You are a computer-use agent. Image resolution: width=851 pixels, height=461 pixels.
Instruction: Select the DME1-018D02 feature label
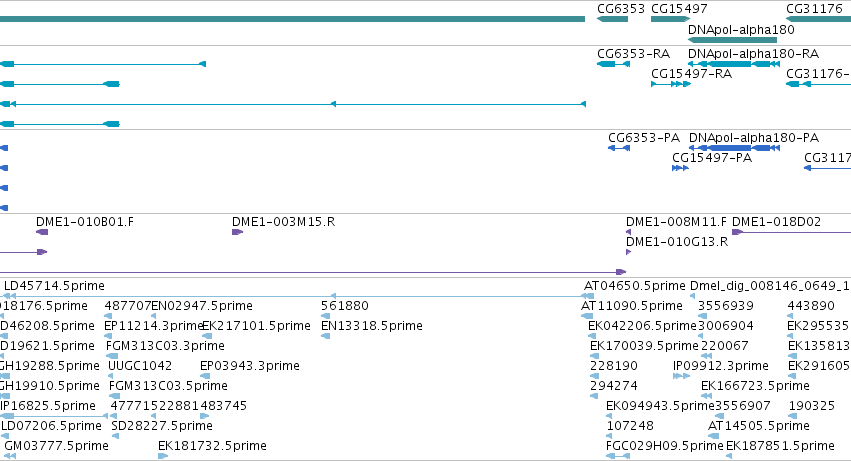(x=776, y=222)
